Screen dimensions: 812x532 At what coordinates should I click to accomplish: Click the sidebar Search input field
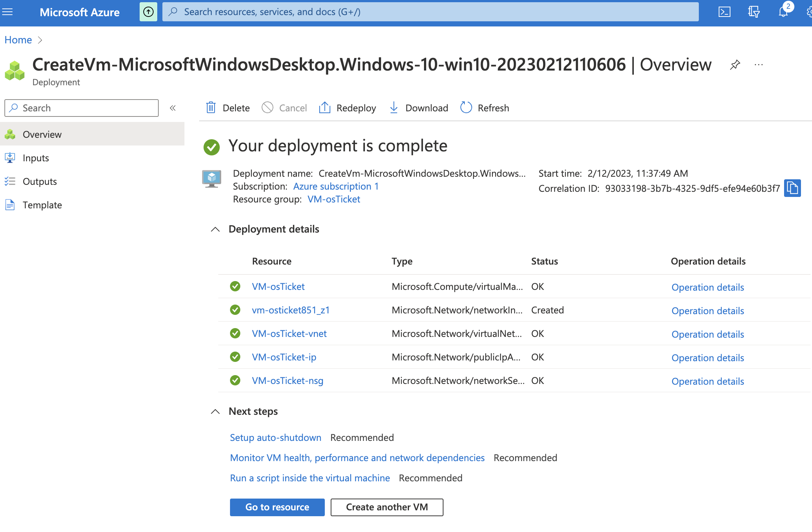[x=82, y=108]
